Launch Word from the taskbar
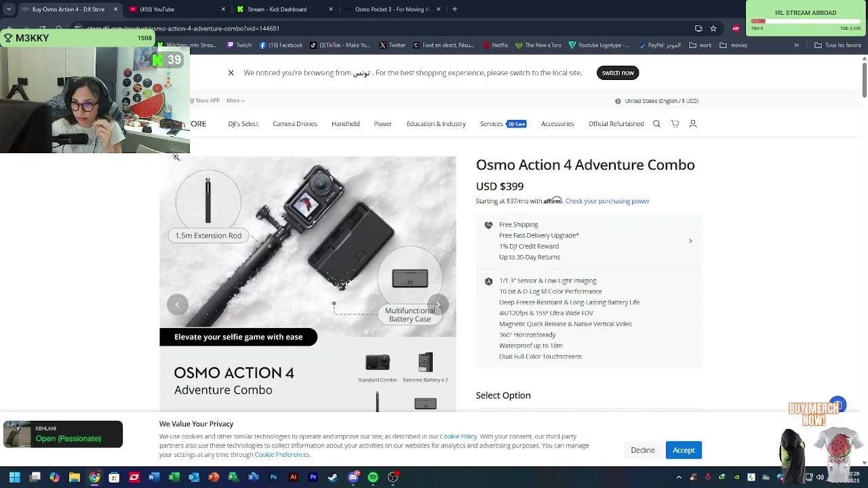 click(x=154, y=477)
